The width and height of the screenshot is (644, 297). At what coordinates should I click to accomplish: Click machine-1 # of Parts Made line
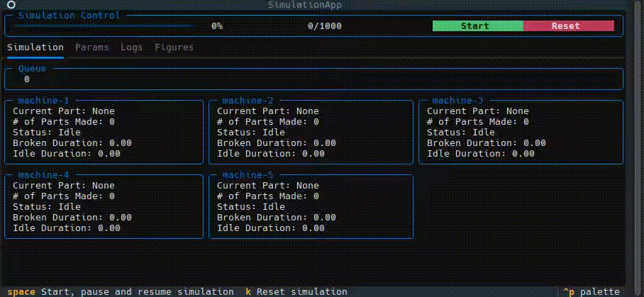[64, 122]
